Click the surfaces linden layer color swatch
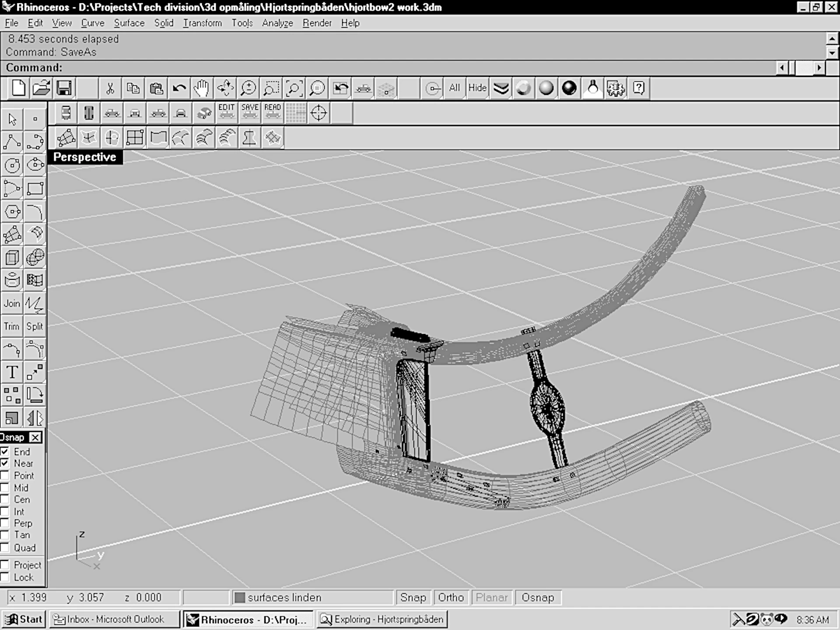The height and width of the screenshot is (630, 840). 240,598
